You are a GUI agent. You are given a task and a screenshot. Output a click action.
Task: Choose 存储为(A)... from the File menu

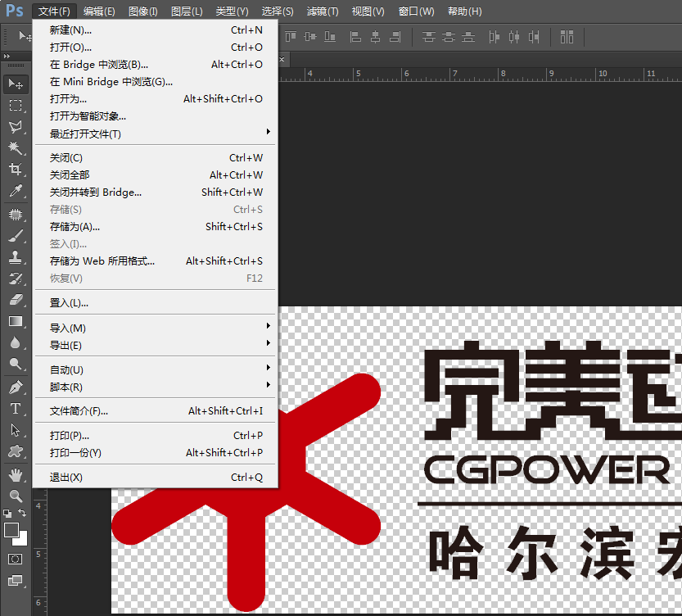coord(75,226)
